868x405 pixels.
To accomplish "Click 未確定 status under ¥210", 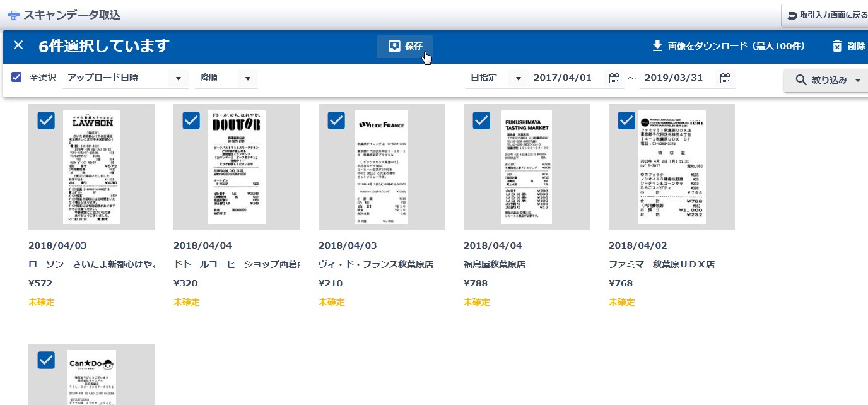I will [x=332, y=302].
